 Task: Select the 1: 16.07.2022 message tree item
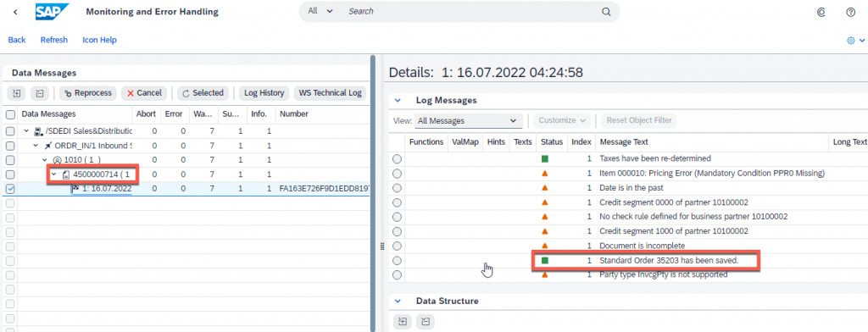pos(106,189)
